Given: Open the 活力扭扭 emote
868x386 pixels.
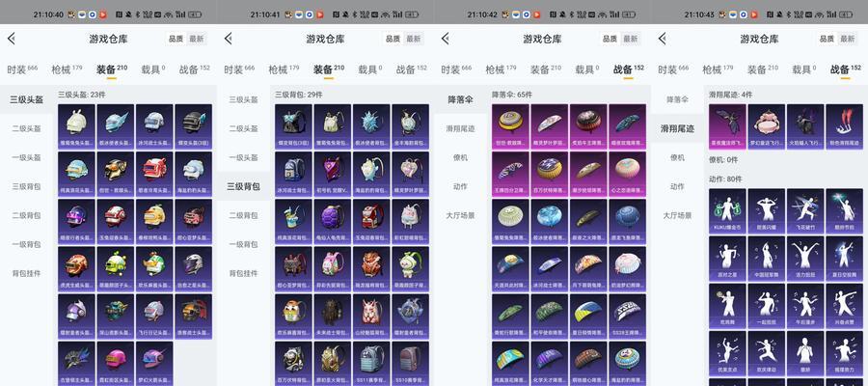Looking at the screenshot, I should 805,259.
